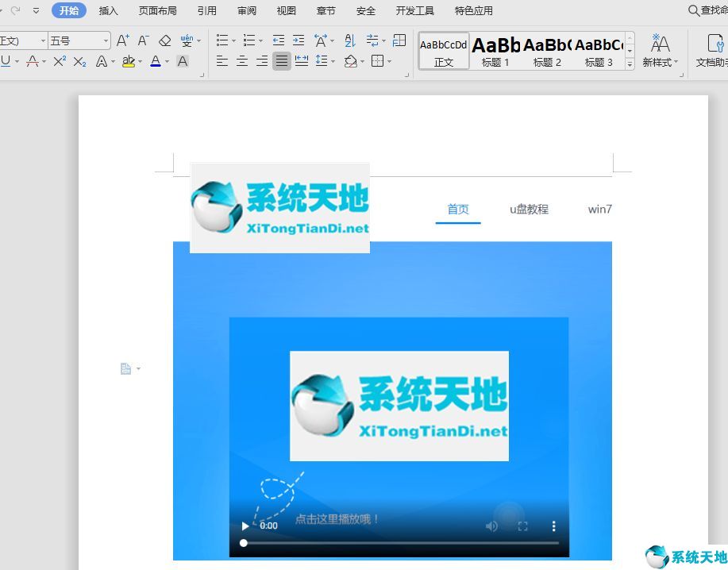728x570 pixels.
Task: Open the 文档助手 tool
Action: point(713,51)
